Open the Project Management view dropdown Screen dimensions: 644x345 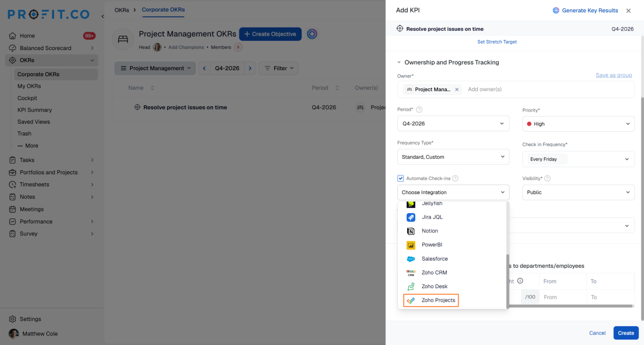pos(155,68)
